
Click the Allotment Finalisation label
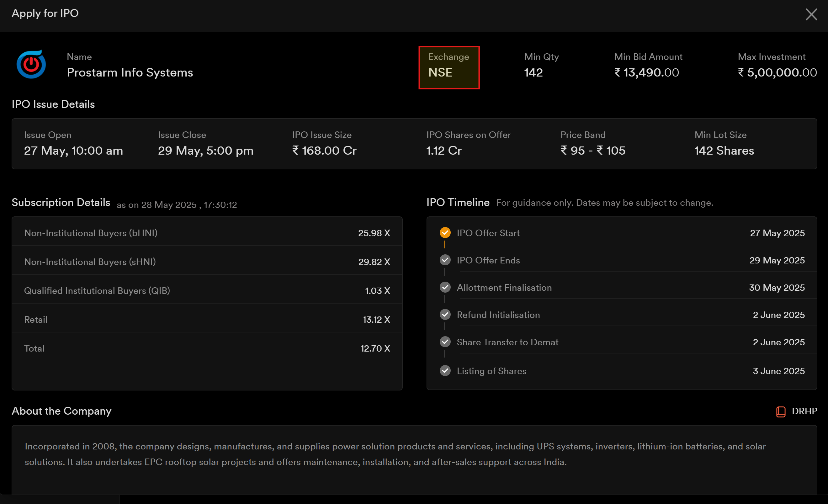[504, 288]
